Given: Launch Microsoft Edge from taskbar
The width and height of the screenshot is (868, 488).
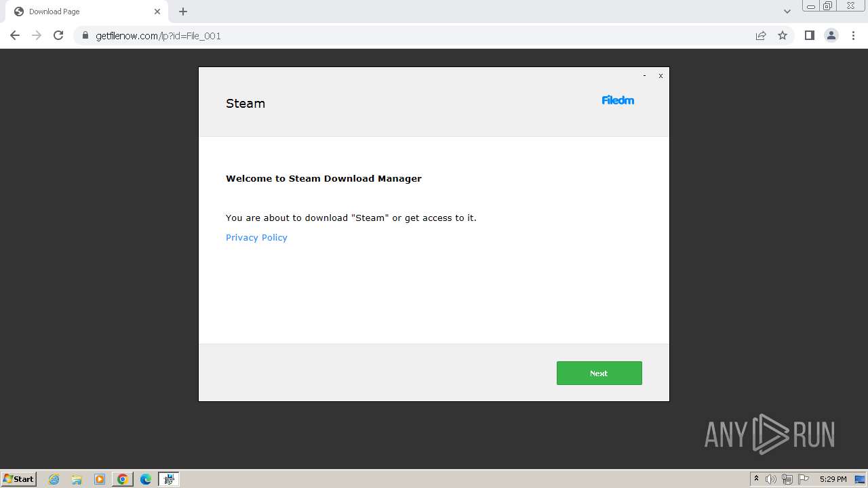Looking at the screenshot, I should tap(145, 479).
